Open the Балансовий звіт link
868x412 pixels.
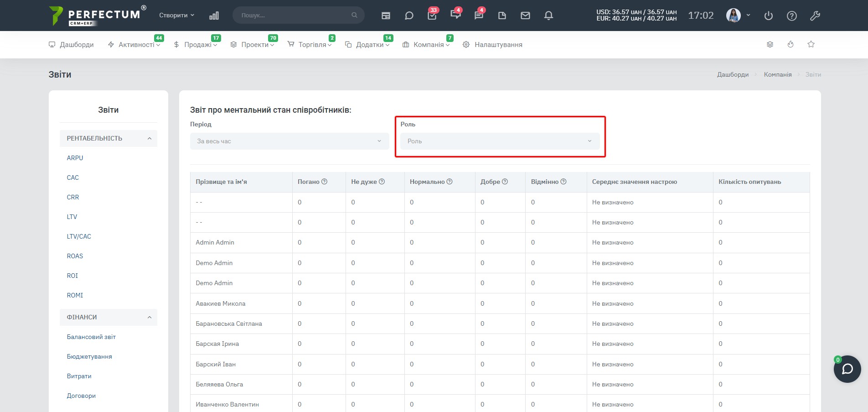click(91, 337)
